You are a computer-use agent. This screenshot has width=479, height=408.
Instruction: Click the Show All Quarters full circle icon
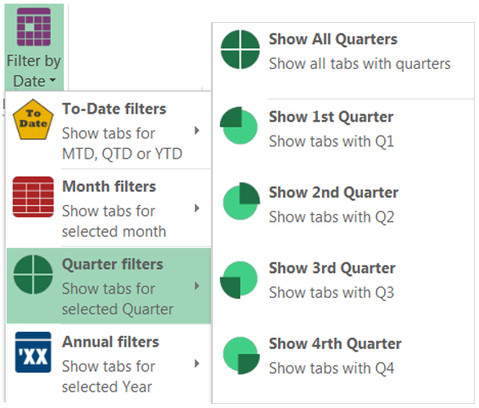point(240,49)
